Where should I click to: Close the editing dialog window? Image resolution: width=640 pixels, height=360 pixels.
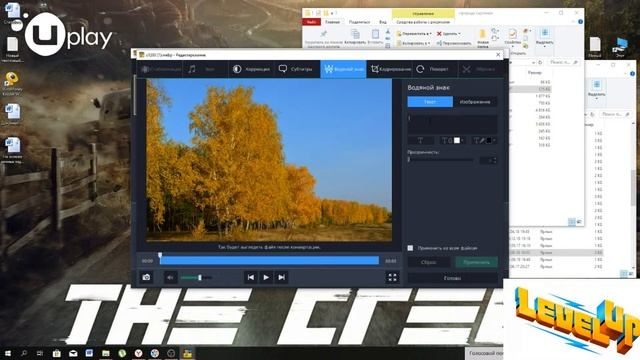tap(498, 54)
